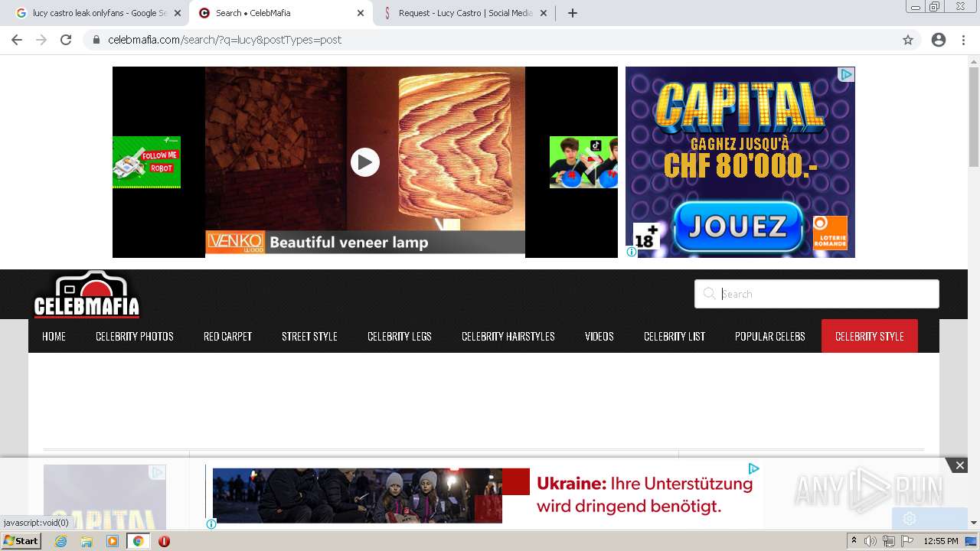Click the address bar URL
The height and width of the screenshot is (551, 980).
pyautogui.click(x=225, y=40)
